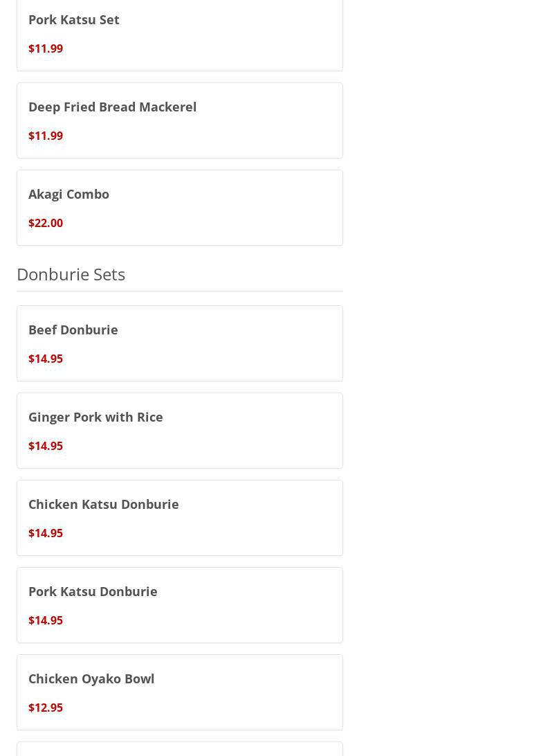The height and width of the screenshot is (756, 543).
Task: Click the Chicken Katsu Donburie price
Action: (46, 533)
